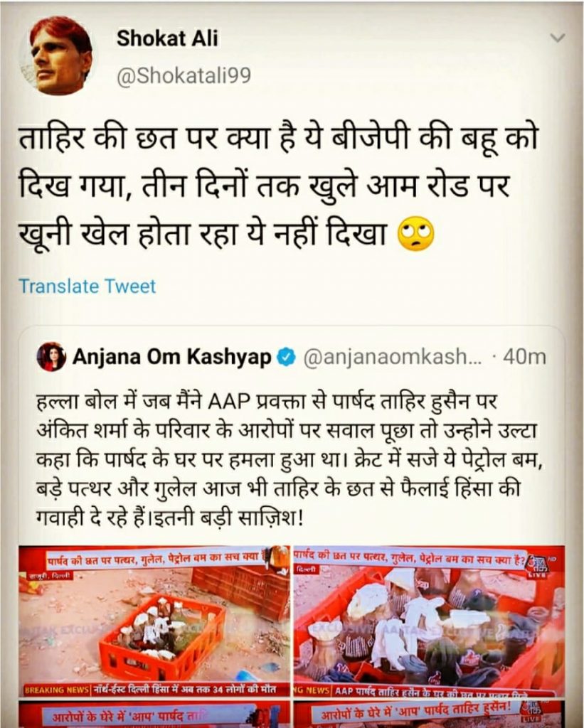Viewport: 584px width, 728px height.
Task: Click the Aaj Tak logo in the top-right image
Action: point(539,564)
